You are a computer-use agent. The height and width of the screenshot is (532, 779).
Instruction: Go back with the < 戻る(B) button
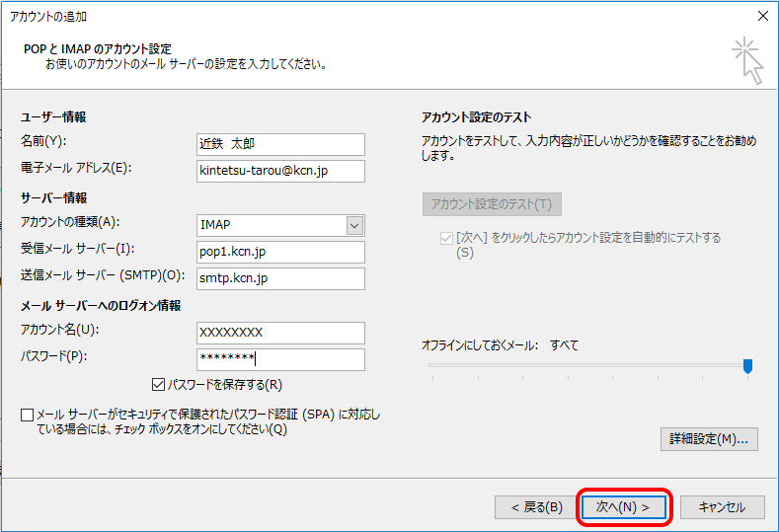(x=536, y=507)
